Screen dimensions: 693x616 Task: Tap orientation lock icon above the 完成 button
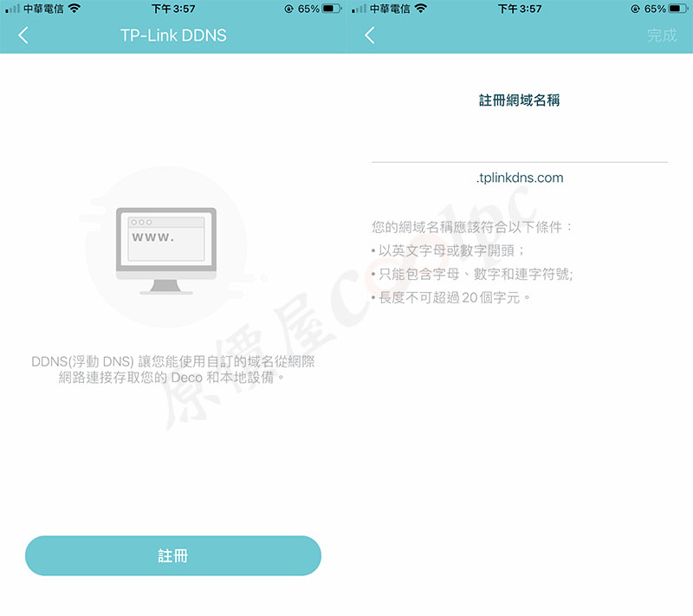click(x=635, y=9)
